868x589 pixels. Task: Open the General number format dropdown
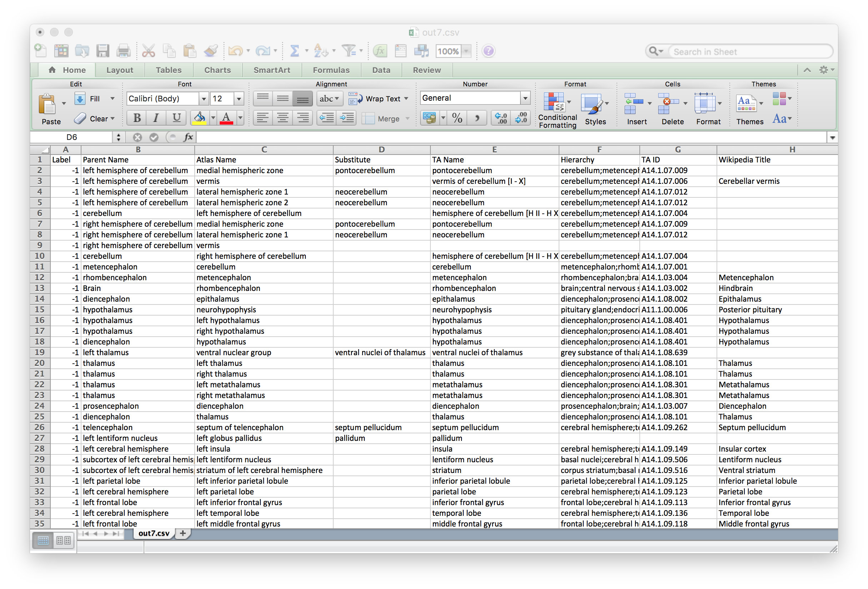525,98
